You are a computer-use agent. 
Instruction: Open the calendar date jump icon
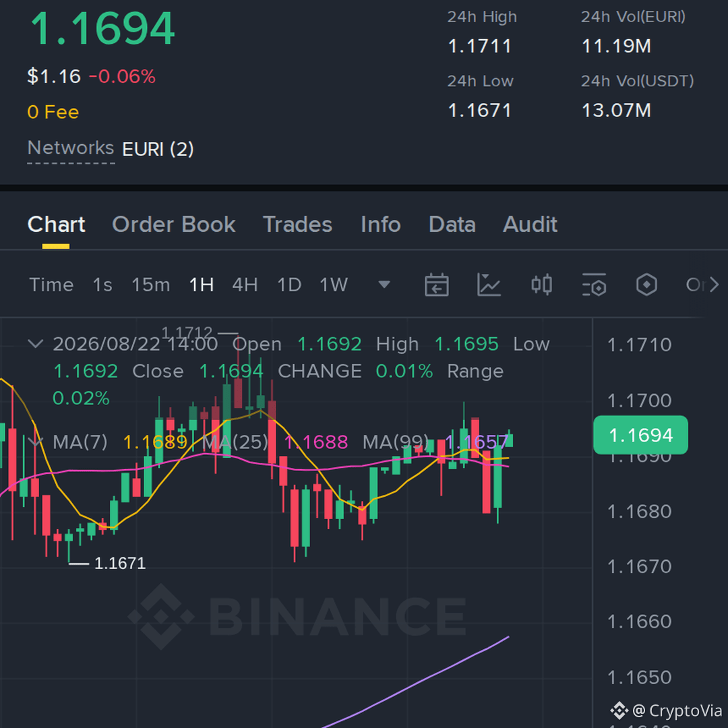436,284
